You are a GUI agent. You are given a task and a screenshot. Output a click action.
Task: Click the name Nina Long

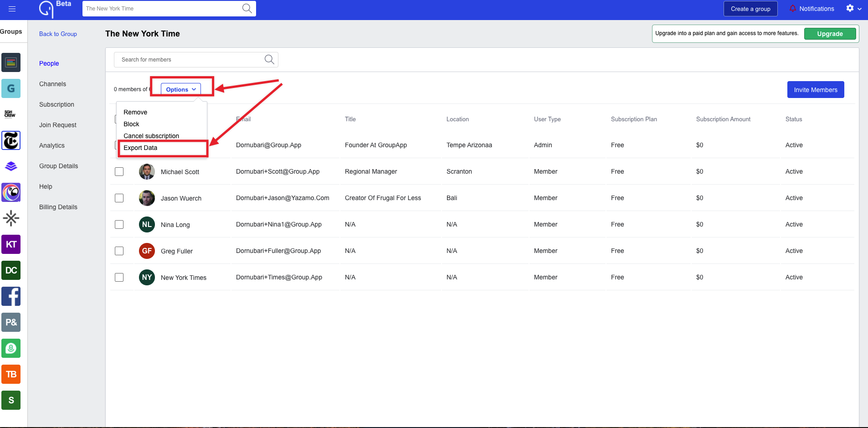pyautogui.click(x=175, y=225)
